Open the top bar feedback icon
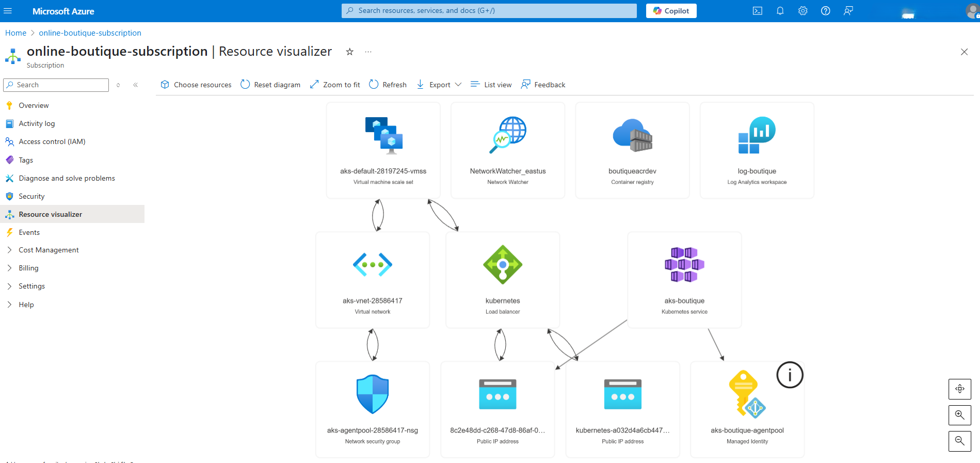Image resolution: width=980 pixels, height=463 pixels. (x=848, y=11)
